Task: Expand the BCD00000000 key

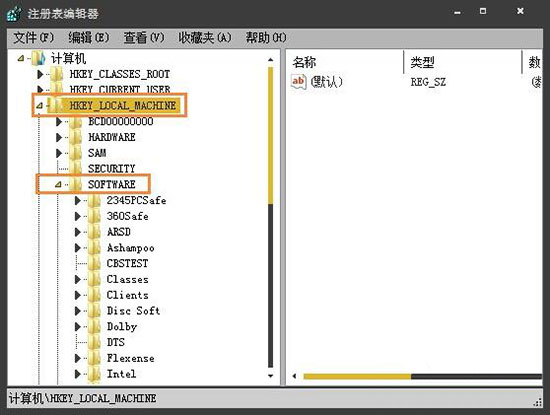Action: 59,121
